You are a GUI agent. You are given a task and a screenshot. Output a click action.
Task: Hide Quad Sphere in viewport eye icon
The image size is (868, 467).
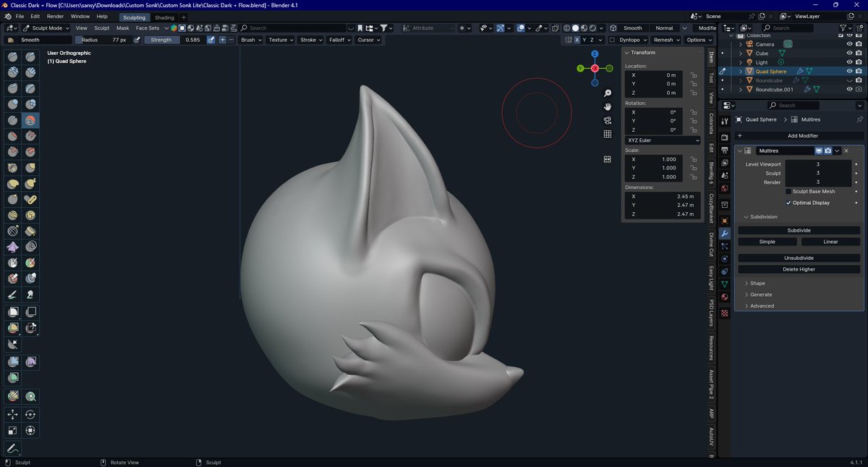click(849, 72)
